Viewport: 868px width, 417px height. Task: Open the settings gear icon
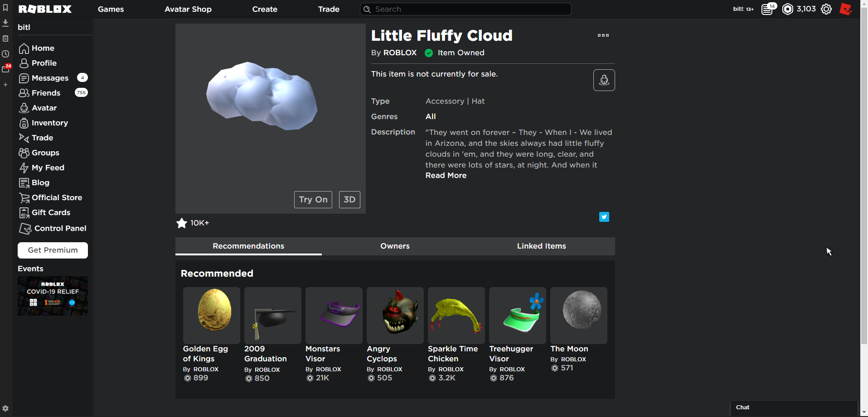click(826, 9)
